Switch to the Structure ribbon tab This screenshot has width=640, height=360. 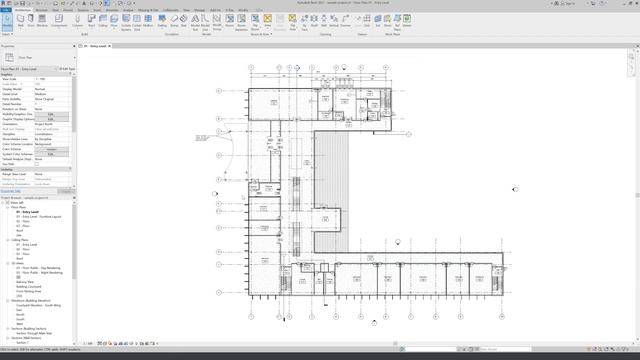pos(41,10)
